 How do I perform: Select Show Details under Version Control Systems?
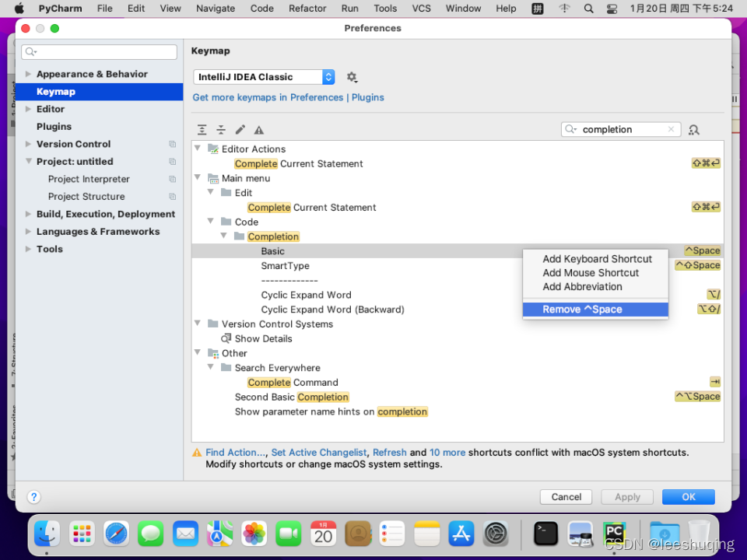point(263,338)
